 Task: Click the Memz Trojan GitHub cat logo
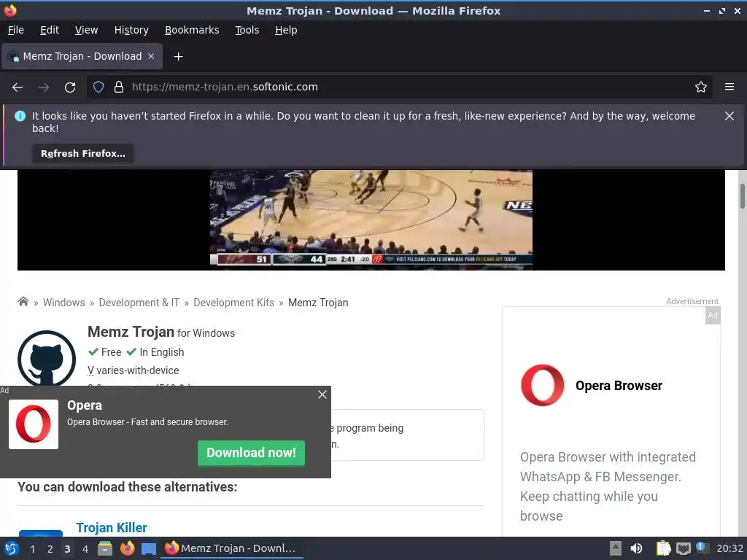47,358
